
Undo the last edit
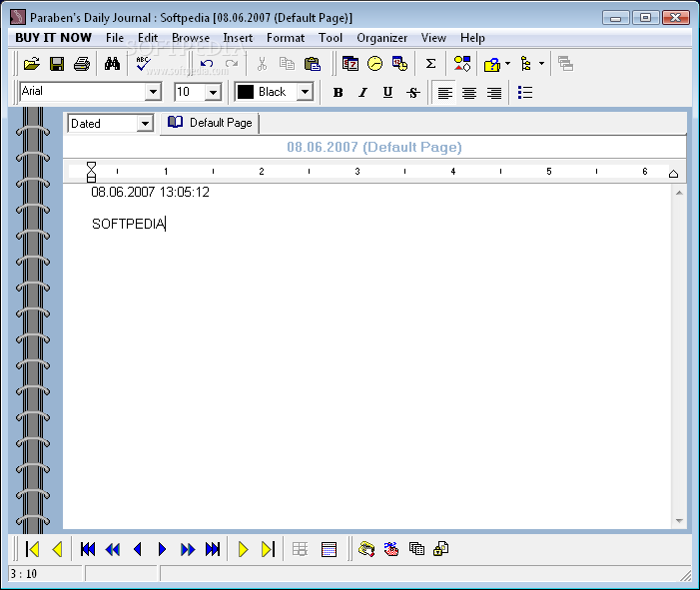tap(207, 64)
